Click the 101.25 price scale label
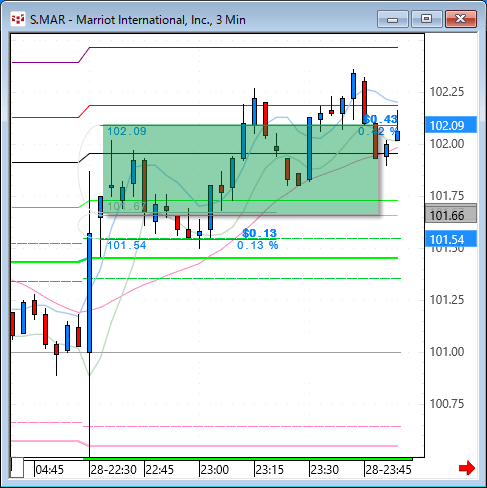 point(447,300)
